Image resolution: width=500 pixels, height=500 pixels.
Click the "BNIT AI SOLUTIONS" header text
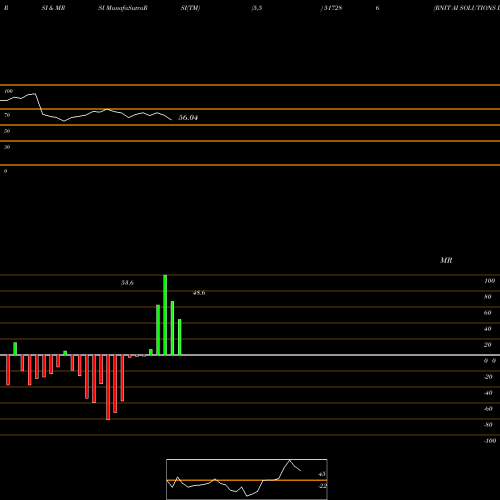click(x=466, y=8)
